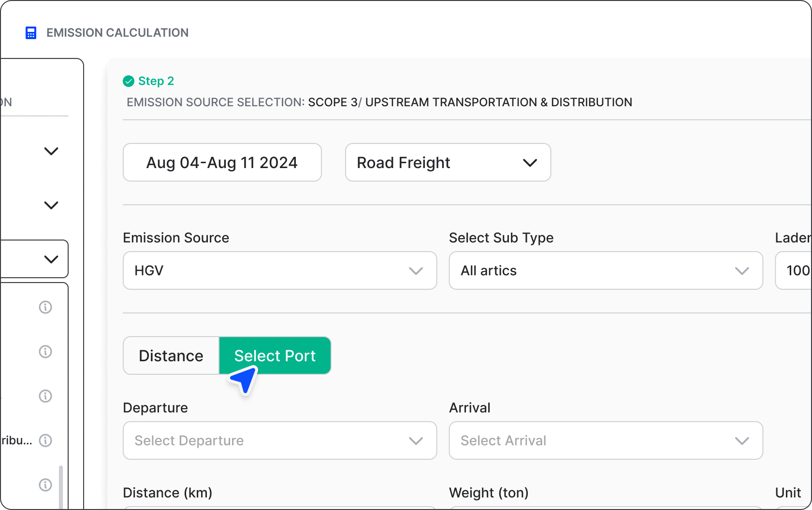Click the Select Sub Type label
Screen dimensions: 812x510
point(501,238)
